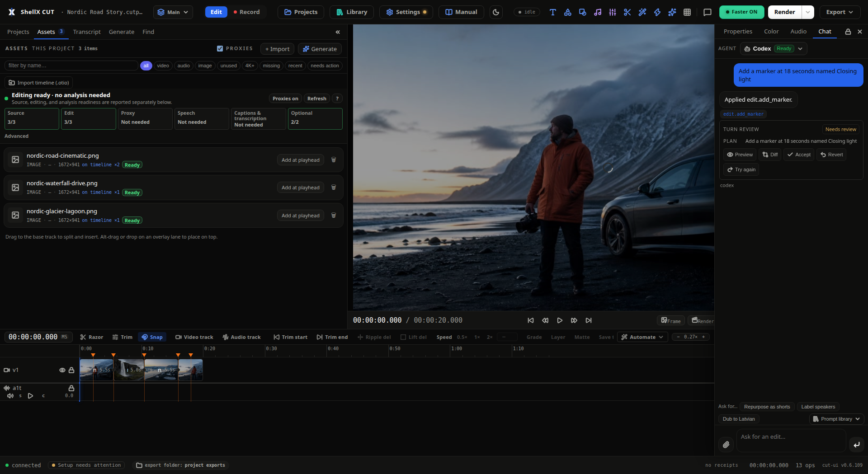
Task: Toggle Proxies on button
Action: (x=285, y=99)
